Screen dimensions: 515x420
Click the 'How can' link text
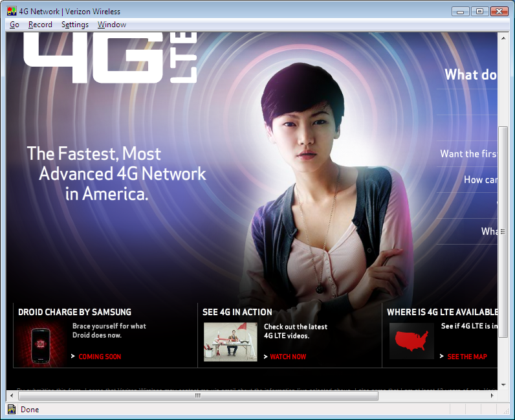481,180
